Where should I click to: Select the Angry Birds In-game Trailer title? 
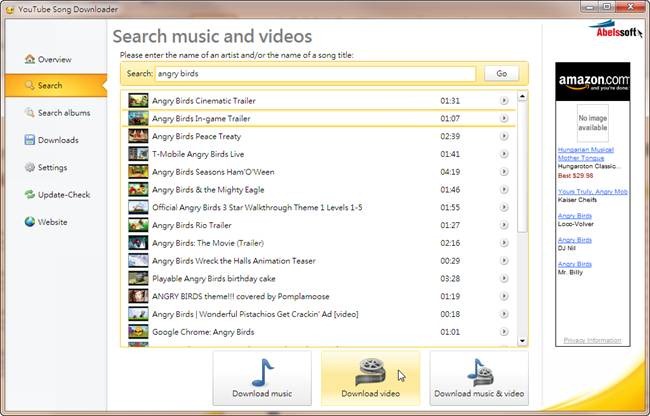coord(201,119)
